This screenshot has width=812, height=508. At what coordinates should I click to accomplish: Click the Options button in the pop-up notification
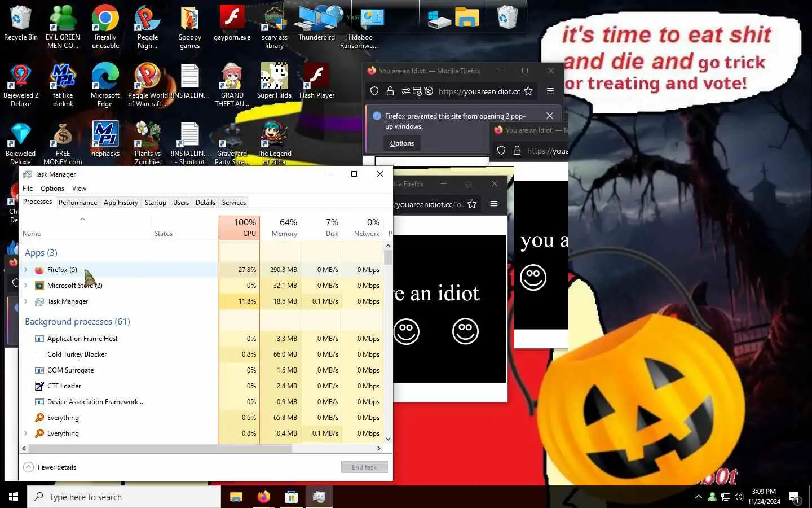click(x=402, y=143)
